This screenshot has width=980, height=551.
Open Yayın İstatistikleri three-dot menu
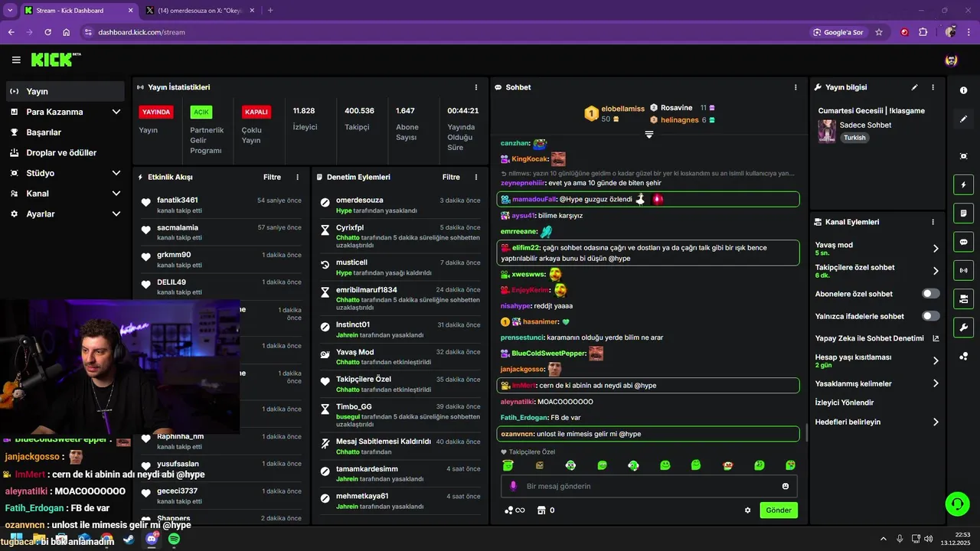(476, 87)
